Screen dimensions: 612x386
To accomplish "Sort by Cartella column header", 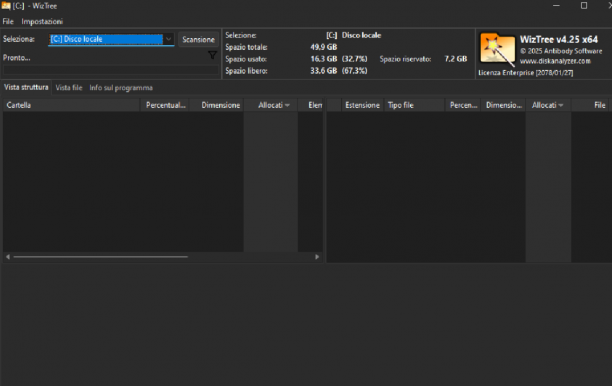I will (71, 105).
